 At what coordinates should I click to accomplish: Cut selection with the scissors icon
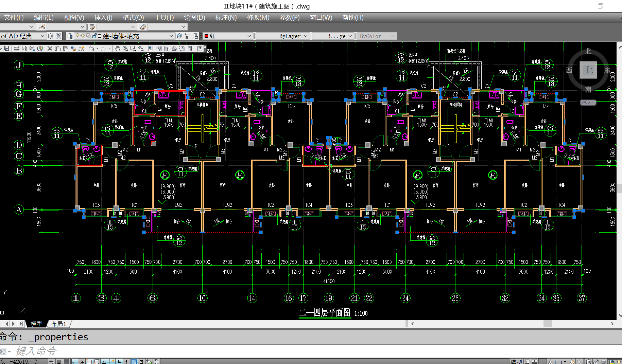[x=50, y=49]
